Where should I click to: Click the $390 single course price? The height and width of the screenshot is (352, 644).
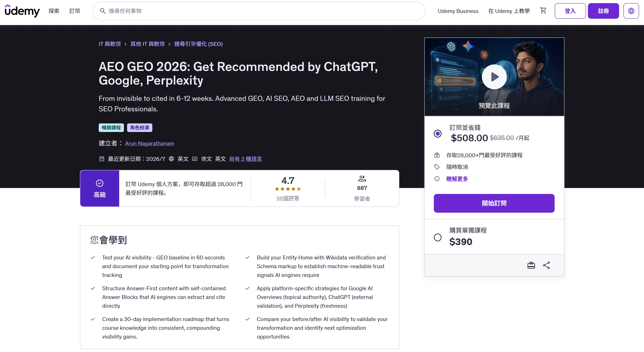click(x=460, y=242)
